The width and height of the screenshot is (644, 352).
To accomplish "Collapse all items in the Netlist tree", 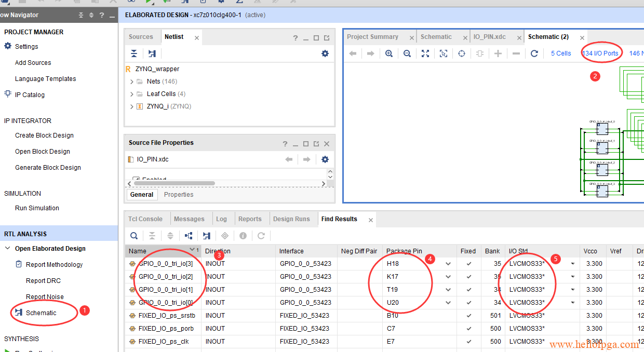I will [x=134, y=53].
